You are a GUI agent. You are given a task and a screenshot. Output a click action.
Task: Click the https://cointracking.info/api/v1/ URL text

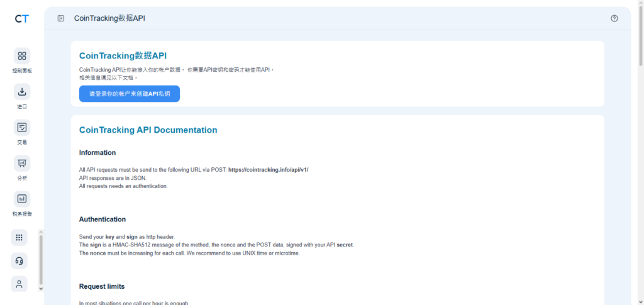(268, 170)
